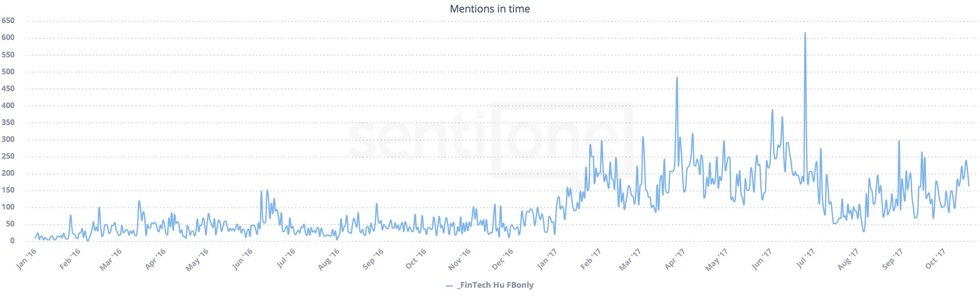
Task: Select the Jun '16 axis label
Action: 243,259
